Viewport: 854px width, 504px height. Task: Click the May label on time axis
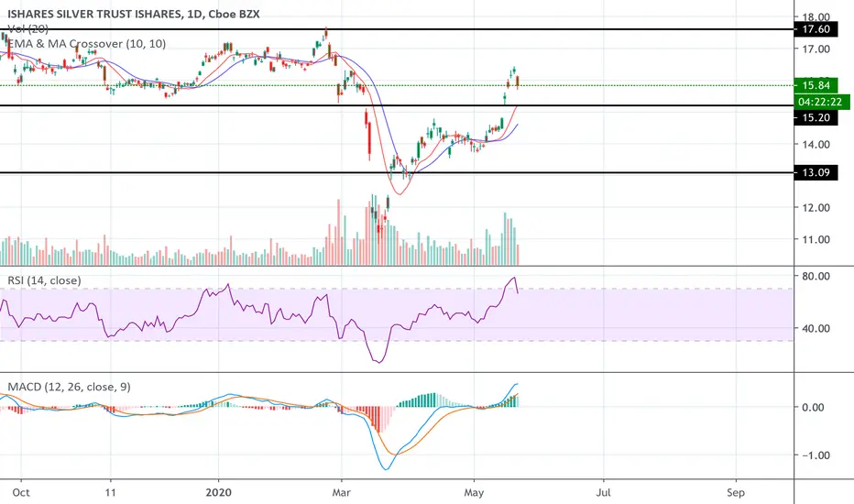click(x=474, y=493)
